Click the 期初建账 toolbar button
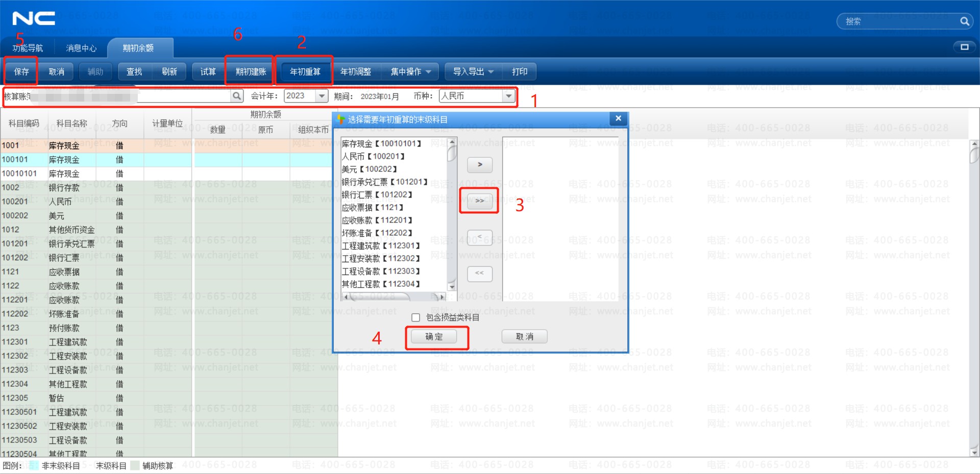The height and width of the screenshot is (474, 980). click(x=251, y=72)
